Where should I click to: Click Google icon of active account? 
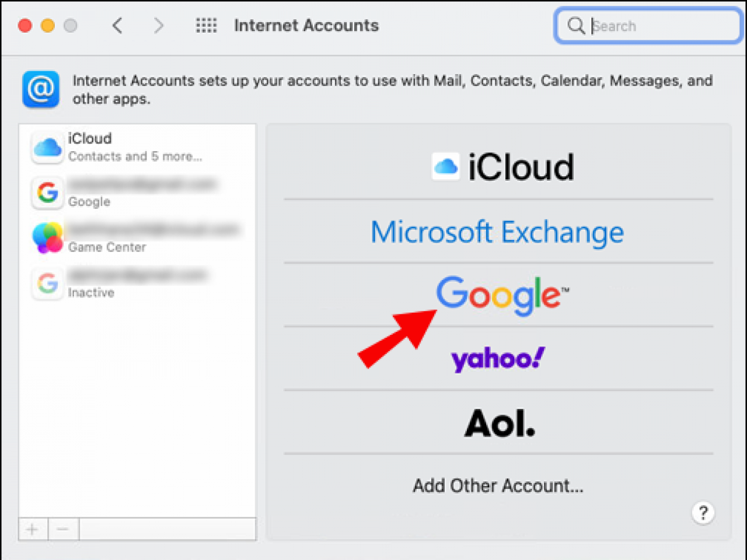point(47,192)
